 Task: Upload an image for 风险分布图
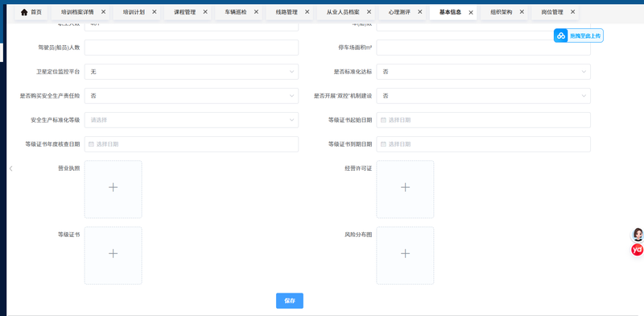pos(405,256)
